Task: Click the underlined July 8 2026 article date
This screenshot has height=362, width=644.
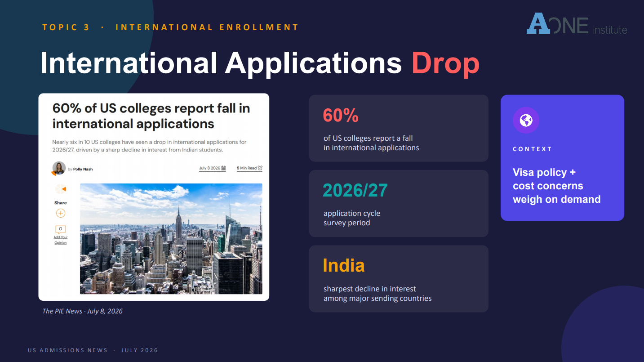Action: tap(209, 168)
